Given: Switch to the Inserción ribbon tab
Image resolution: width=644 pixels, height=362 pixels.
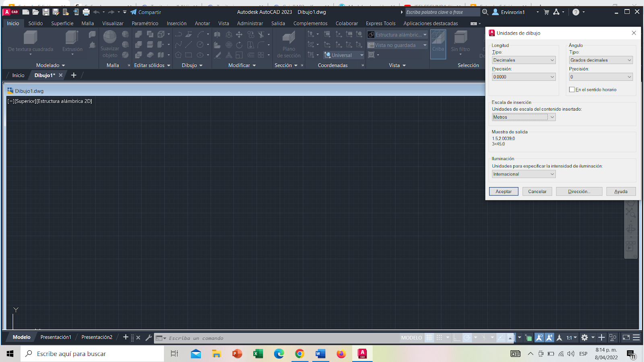Looking at the screenshot, I should click(x=177, y=23).
